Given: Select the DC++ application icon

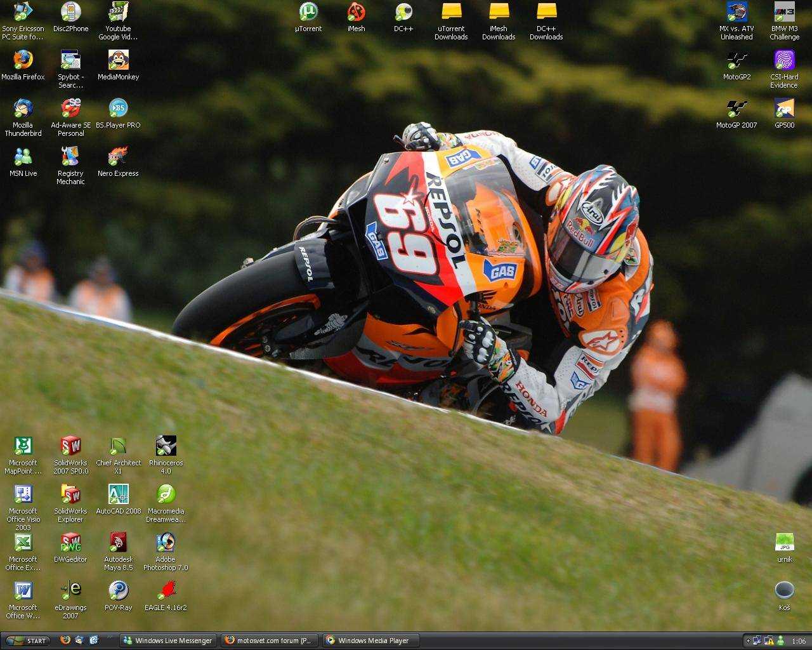Looking at the screenshot, I should 403,17.
